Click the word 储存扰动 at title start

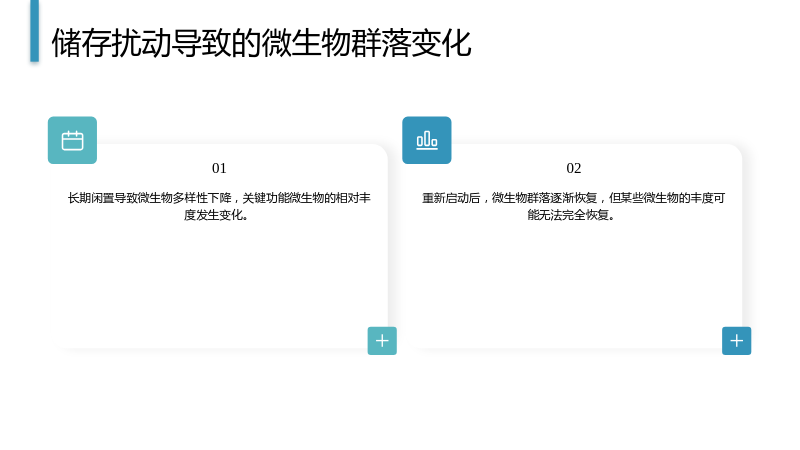pyautogui.click(x=111, y=43)
